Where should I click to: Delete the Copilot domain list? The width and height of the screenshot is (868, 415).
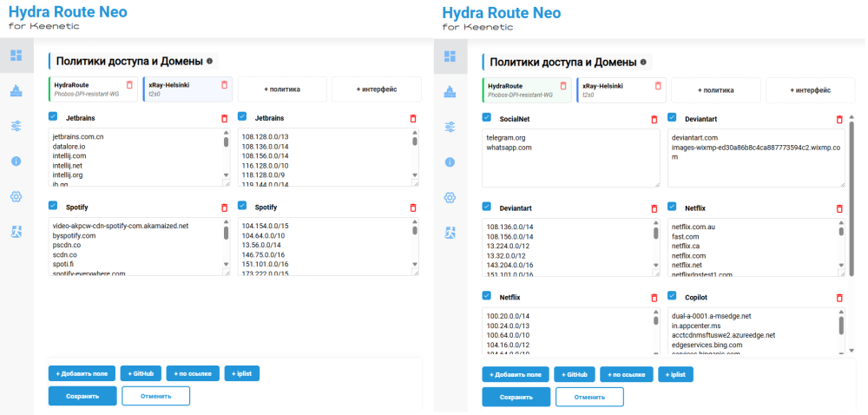click(839, 297)
